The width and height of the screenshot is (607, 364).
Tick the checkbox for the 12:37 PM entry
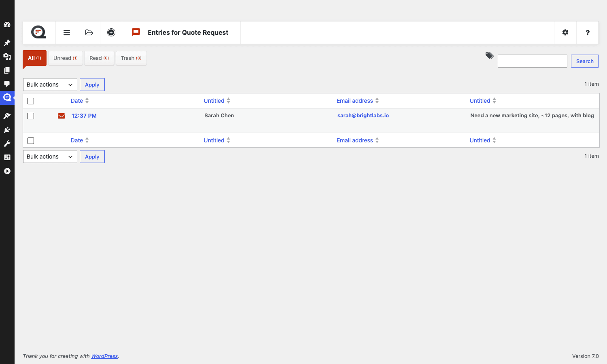coord(31,116)
